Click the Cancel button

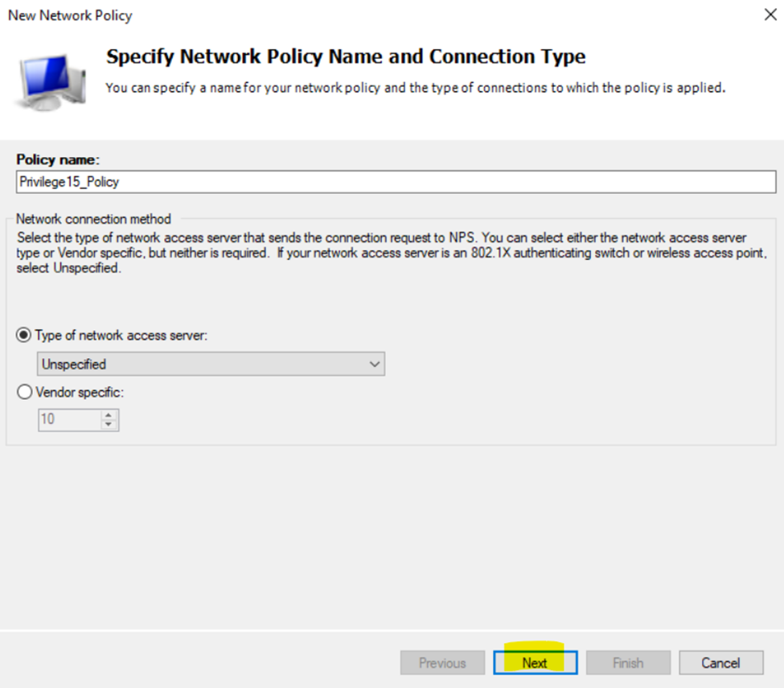click(x=721, y=662)
